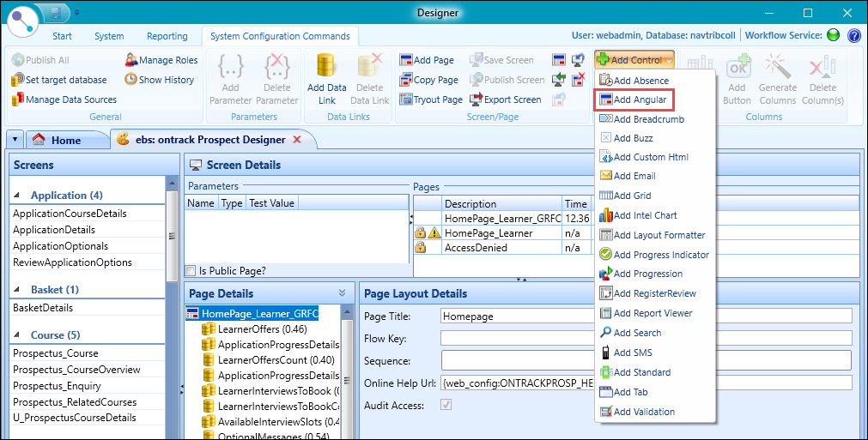This screenshot has height=440, width=868.
Task: Click Delete Data Link icon
Action: (370, 66)
